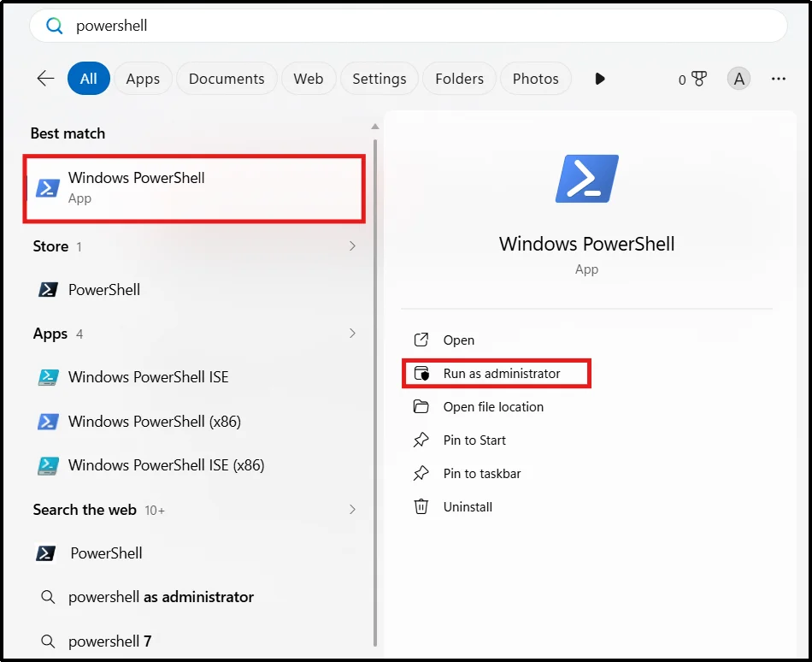Screen dimensions: 812x662
Task: Click magnifier beside powershell as administrator
Action: pyautogui.click(x=48, y=597)
